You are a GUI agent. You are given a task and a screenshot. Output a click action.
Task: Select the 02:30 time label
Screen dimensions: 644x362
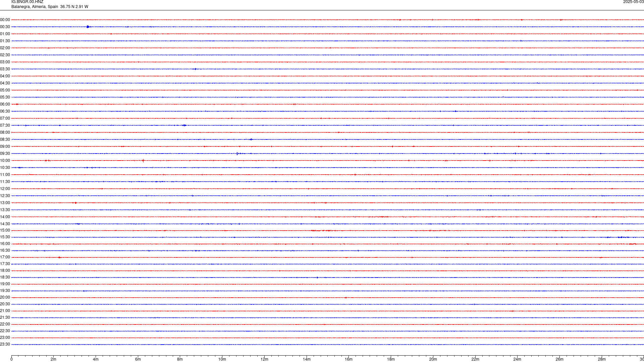coord(5,55)
